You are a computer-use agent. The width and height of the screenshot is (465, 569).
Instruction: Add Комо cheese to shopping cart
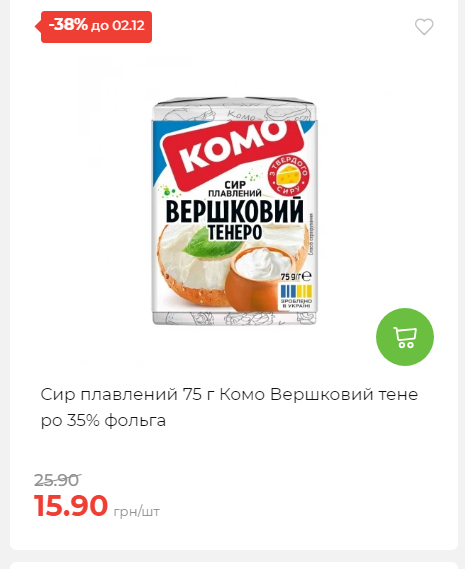[405, 337]
